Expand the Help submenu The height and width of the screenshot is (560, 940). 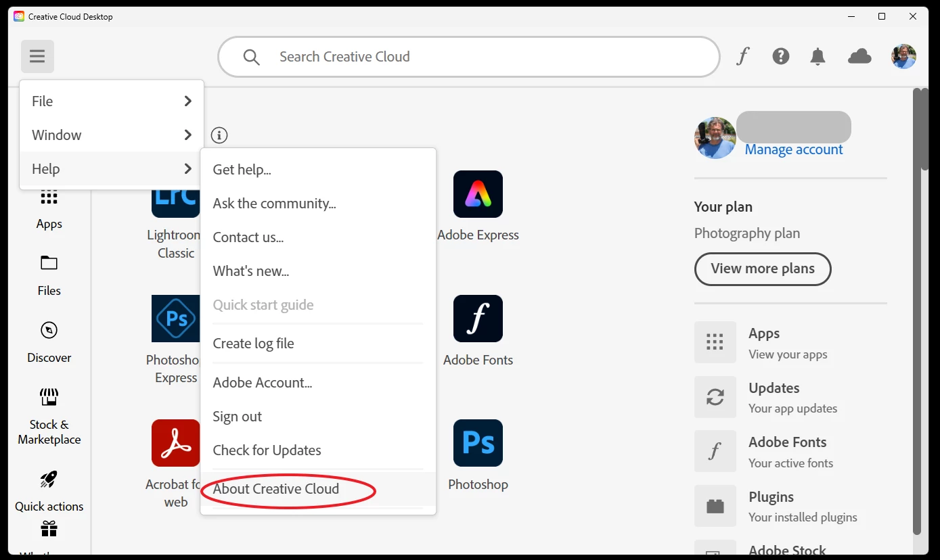[x=112, y=168]
